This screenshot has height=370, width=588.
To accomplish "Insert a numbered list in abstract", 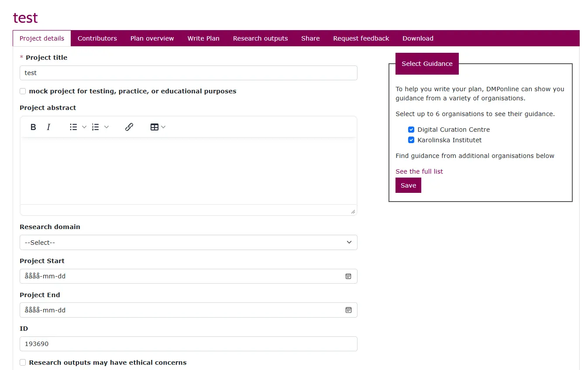I will click(96, 127).
